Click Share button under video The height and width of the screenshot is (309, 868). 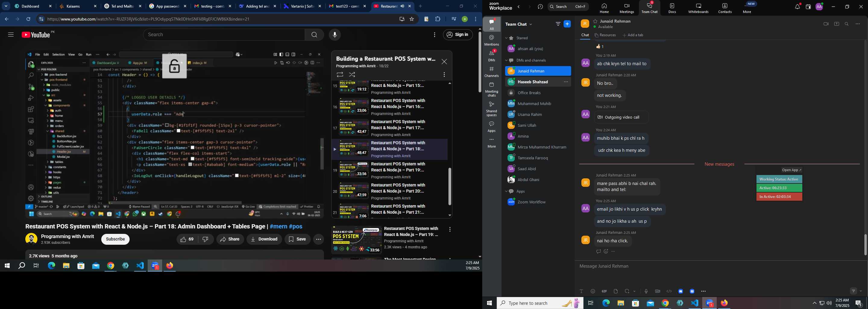point(230,239)
